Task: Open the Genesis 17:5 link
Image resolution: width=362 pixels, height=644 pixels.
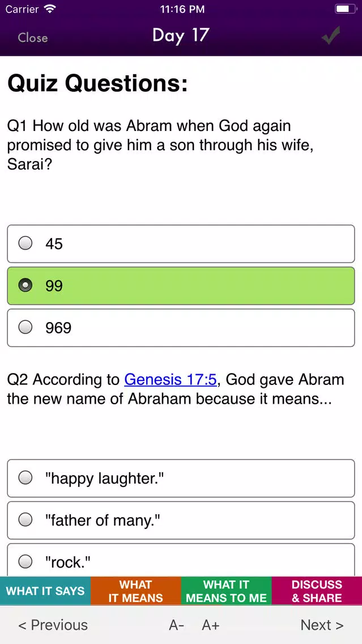Action: click(171, 379)
